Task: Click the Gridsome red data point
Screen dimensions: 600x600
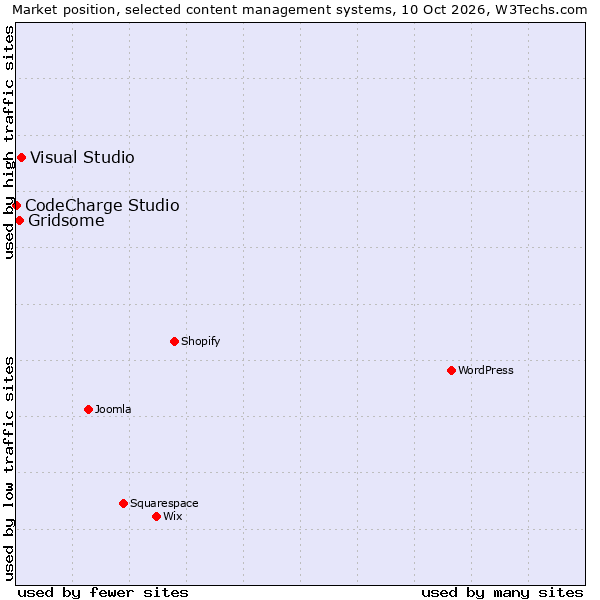Action: point(20,221)
